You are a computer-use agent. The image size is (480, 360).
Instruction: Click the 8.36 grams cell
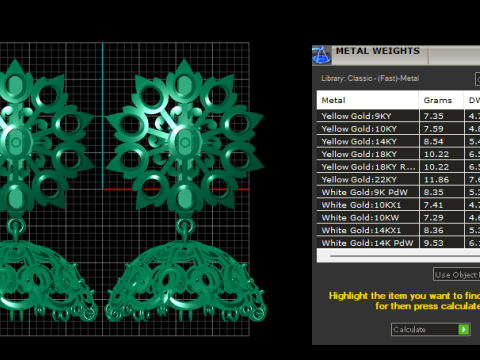coord(441,230)
